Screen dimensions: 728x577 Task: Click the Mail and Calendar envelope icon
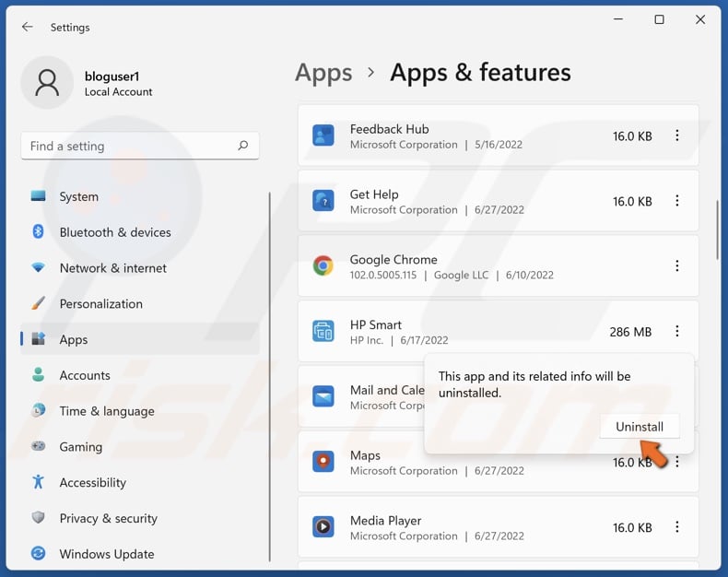323,397
